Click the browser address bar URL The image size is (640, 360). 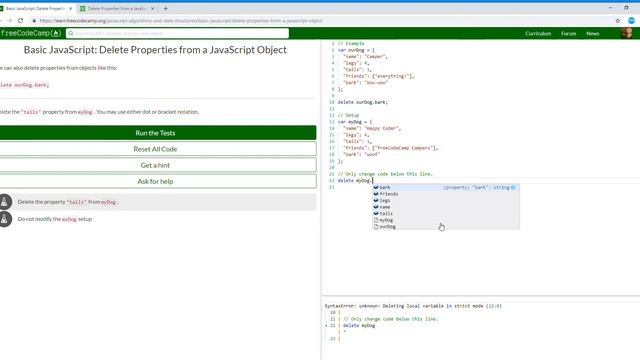181,20
